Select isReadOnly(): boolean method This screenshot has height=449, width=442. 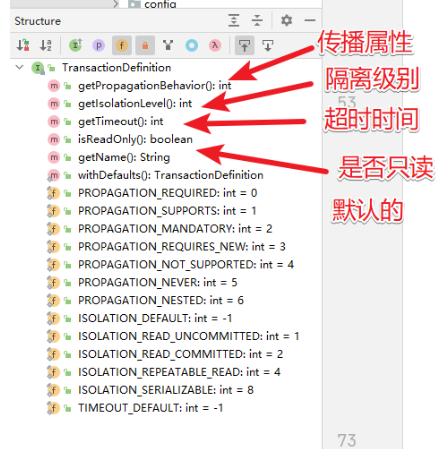(x=135, y=139)
